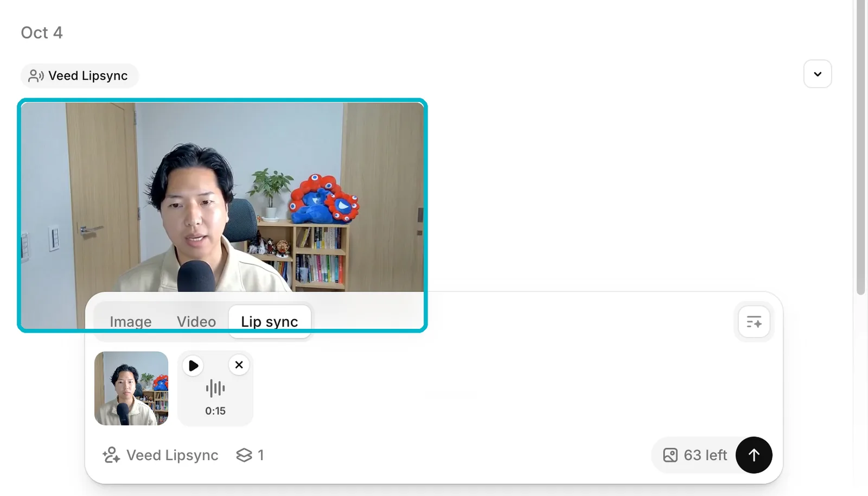The width and height of the screenshot is (868, 496).
Task: Select the Lip sync tab
Action: click(x=270, y=322)
